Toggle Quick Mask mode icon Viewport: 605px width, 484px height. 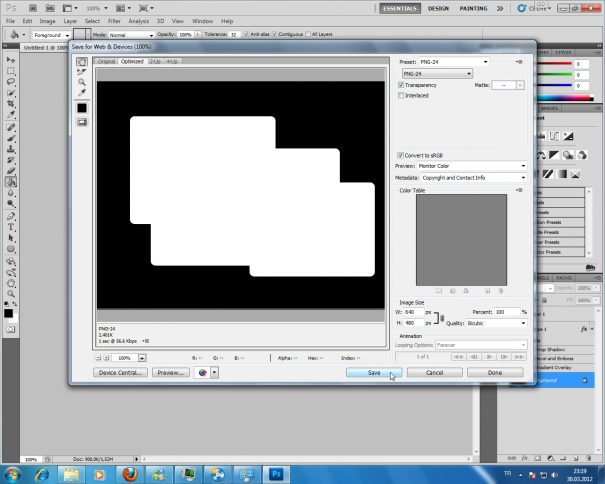[x=11, y=329]
